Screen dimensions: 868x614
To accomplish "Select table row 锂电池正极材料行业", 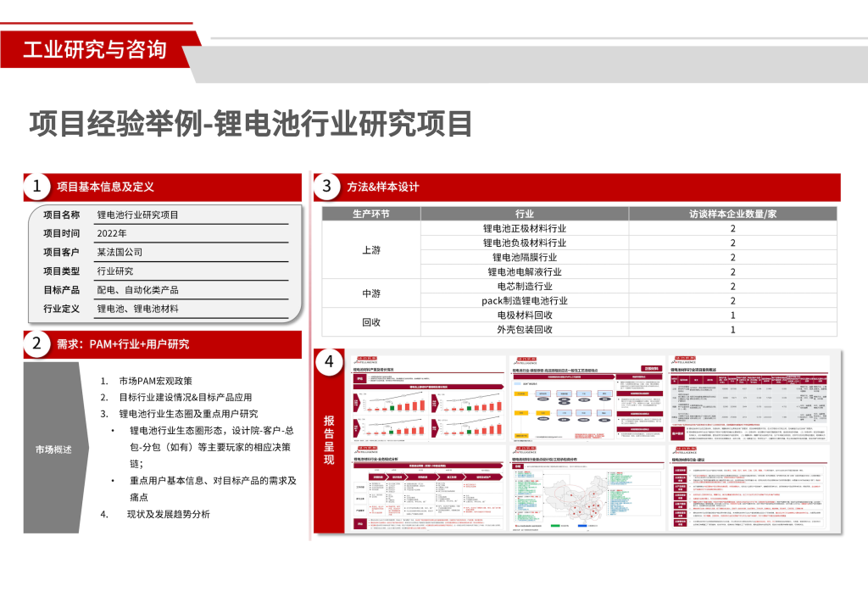I will (629, 229).
